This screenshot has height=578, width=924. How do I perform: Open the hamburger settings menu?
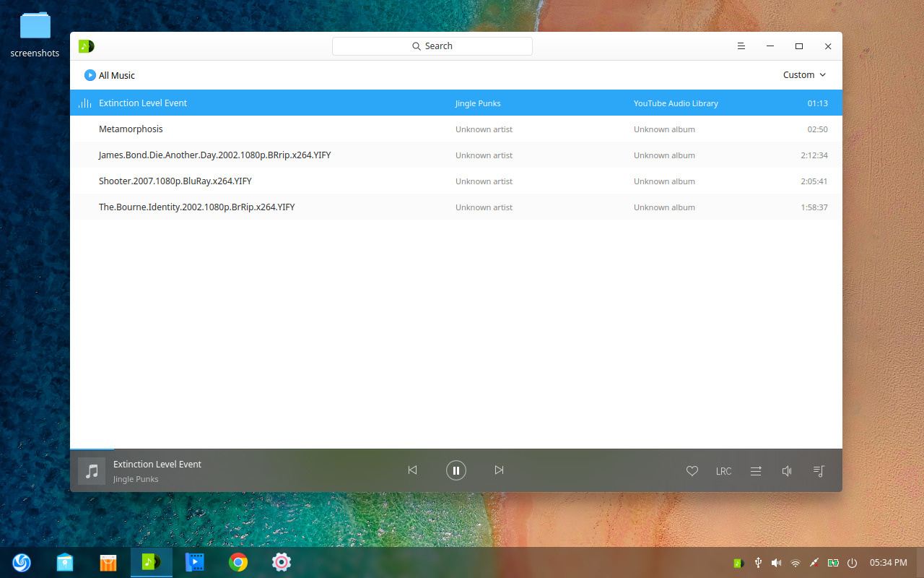(x=741, y=46)
